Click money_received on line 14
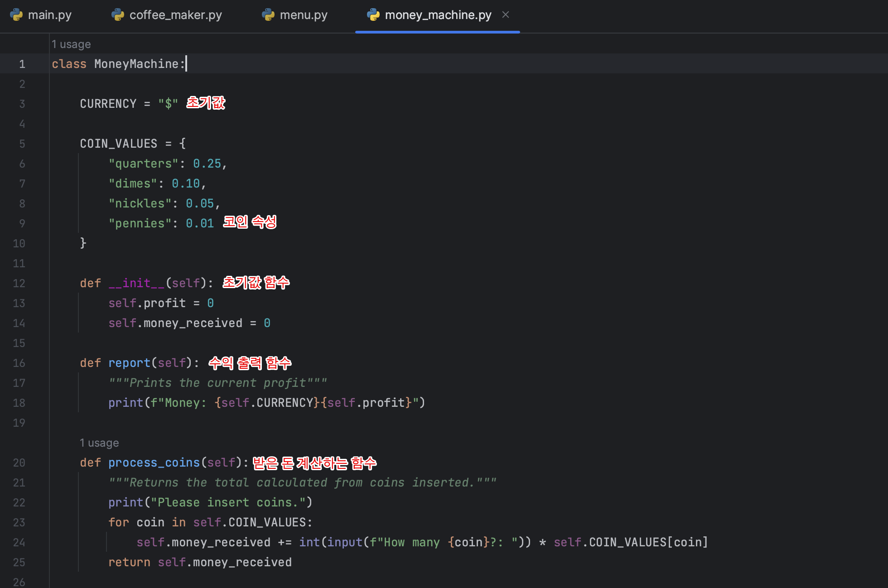The height and width of the screenshot is (588, 888). point(193,323)
